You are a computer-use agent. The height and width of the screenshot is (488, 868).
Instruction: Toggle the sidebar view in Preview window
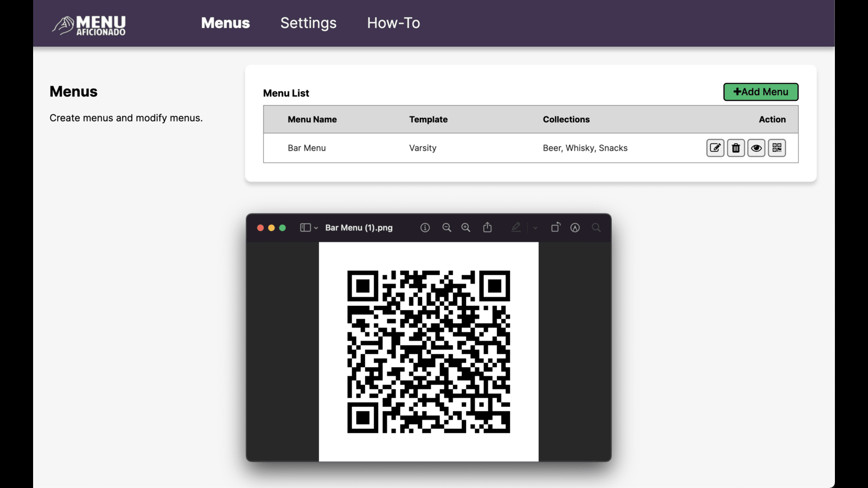tap(305, 228)
